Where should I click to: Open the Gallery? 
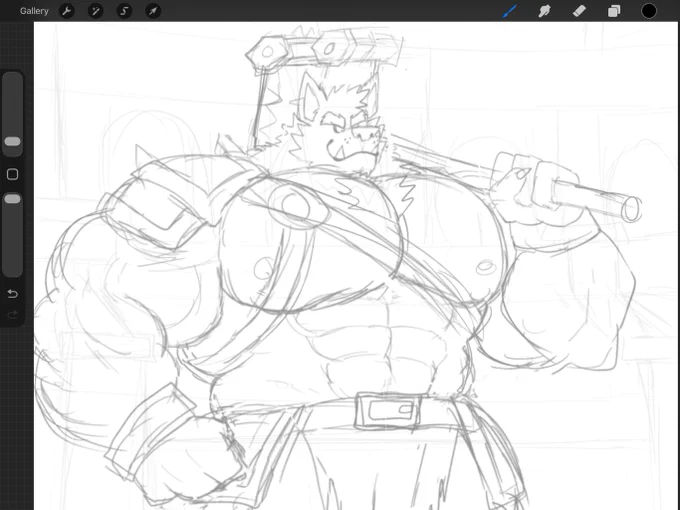tap(34, 11)
